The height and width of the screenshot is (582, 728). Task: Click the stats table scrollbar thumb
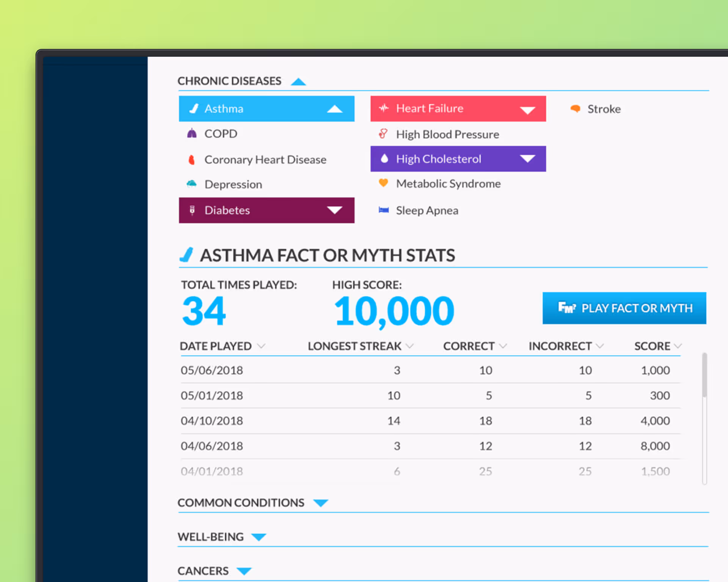tap(704, 375)
